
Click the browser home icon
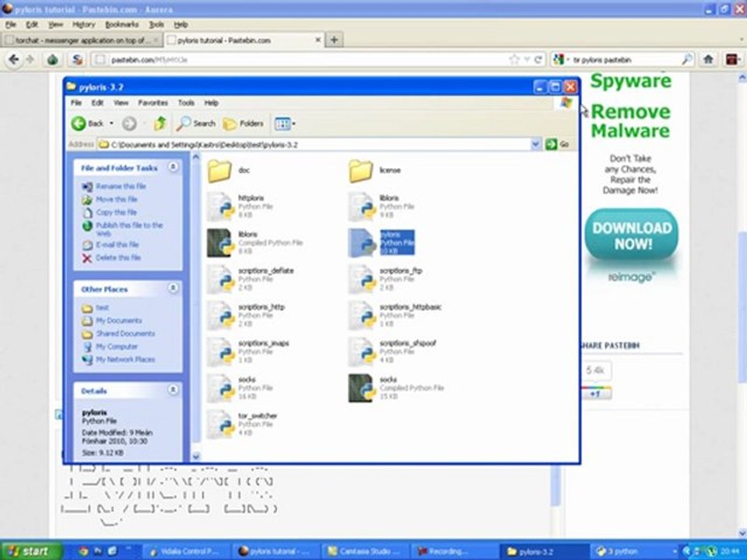point(708,60)
